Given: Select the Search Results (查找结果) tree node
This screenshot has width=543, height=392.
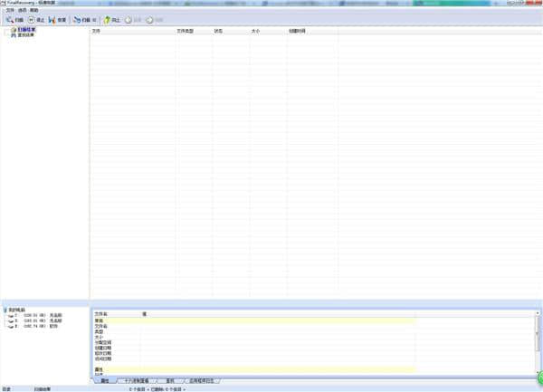Looking at the screenshot, I should pyautogui.click(x=25, y=35).
